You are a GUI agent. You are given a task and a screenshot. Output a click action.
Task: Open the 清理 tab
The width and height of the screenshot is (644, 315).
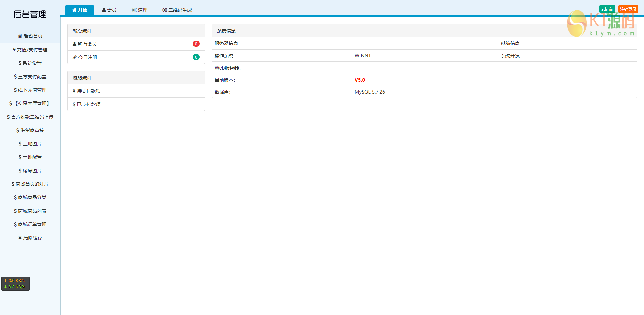139,10
